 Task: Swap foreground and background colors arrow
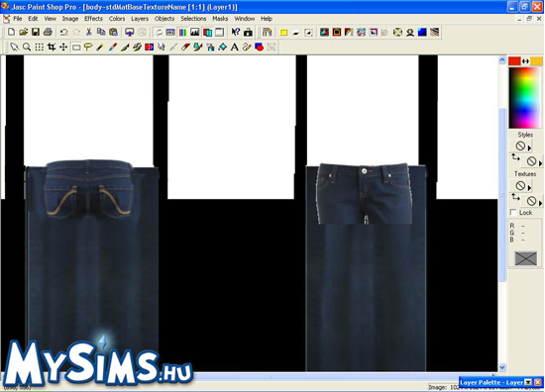(525, 61)
